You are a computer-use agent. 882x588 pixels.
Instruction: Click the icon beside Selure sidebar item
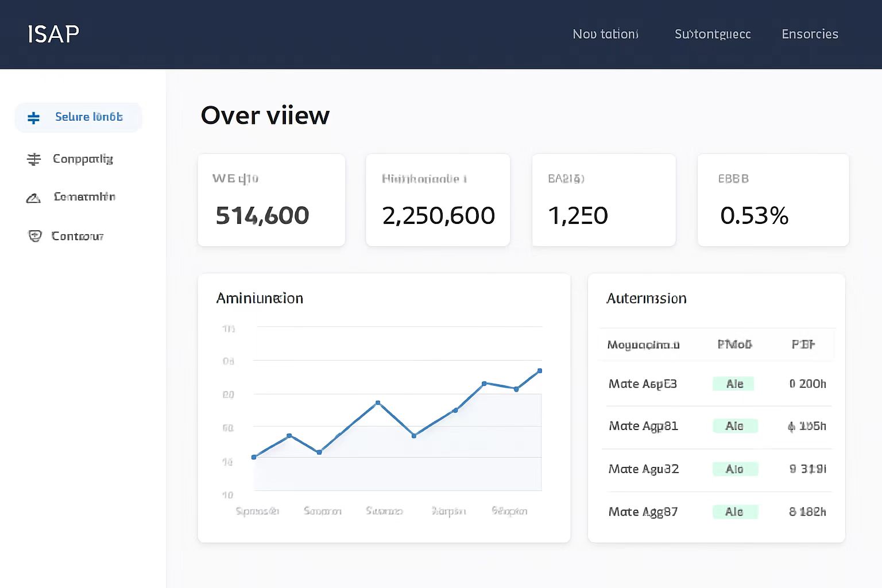point(34,118)
